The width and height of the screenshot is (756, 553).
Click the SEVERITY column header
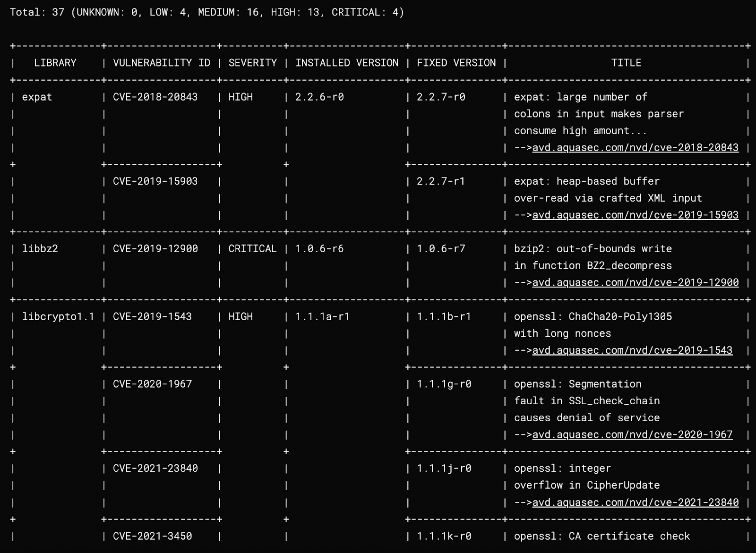click(x=252, y=63)
